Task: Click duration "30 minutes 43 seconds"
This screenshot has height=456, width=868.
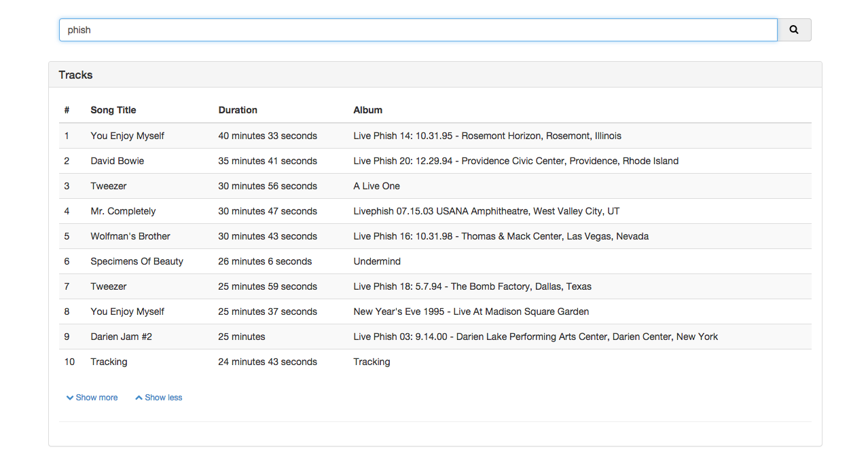Action: point(268,236)
